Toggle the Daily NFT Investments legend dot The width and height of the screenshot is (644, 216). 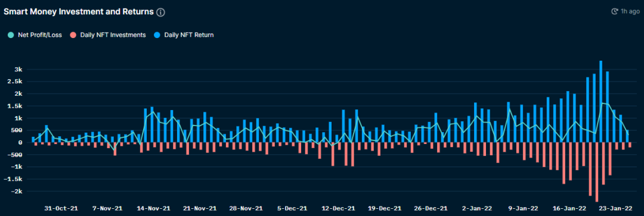click(73, 35)
